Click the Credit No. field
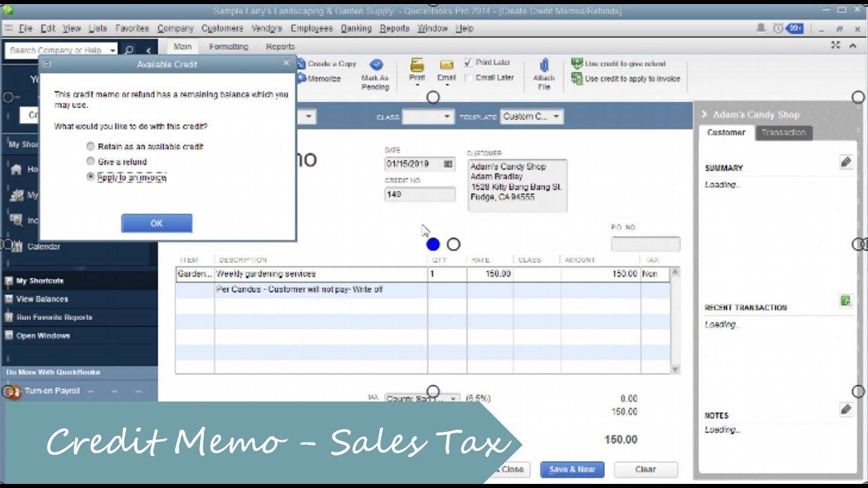 pos(420,195)
